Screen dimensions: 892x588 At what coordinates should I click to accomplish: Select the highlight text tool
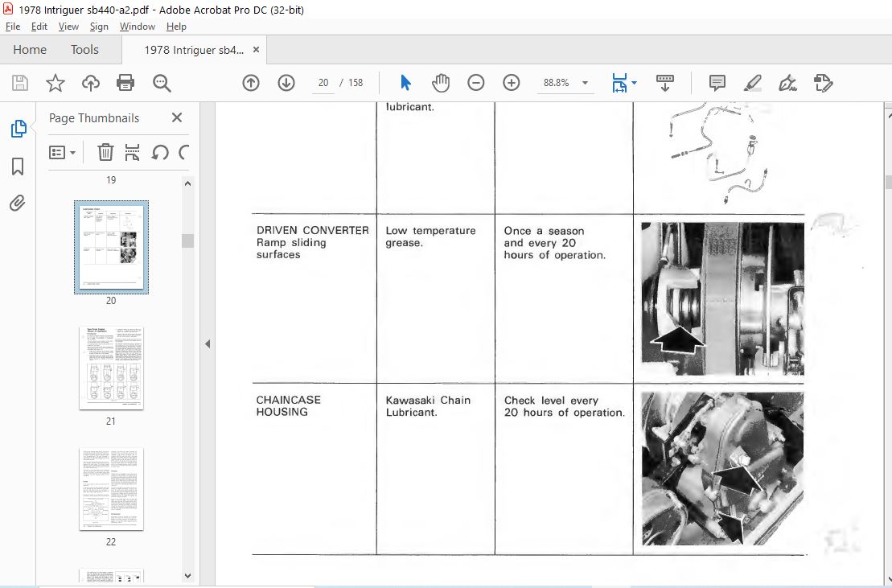pyautogui.click(x=753, y=83)
